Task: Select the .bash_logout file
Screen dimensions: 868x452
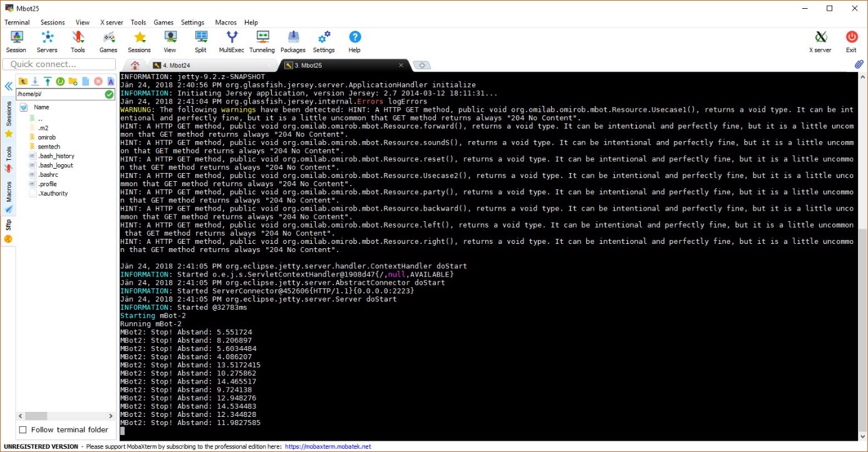Action: 55,166
